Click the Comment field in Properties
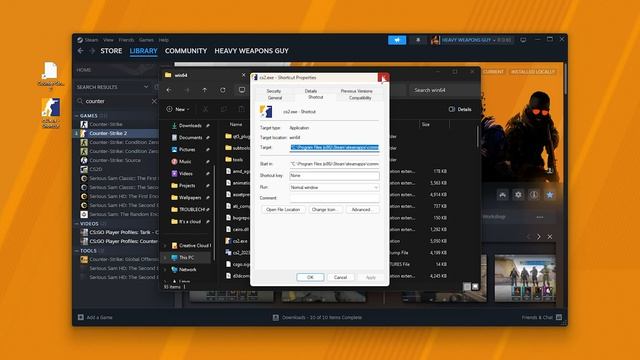The width and height of the screenshot is (640, 360). [x=334, y=198]
